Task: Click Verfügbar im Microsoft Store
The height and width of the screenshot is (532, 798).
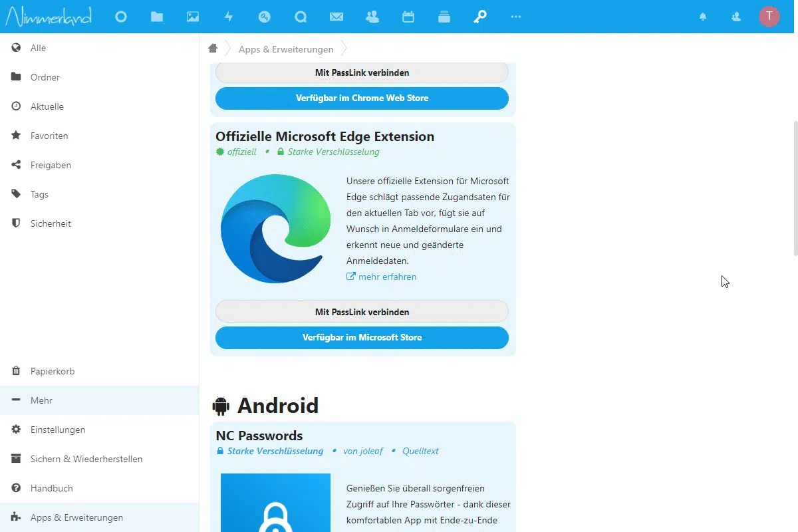Action: pos(362,337)
